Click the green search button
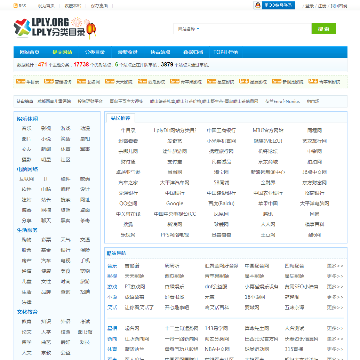Viewport: 360px width, 360px height. click(323, 29)
